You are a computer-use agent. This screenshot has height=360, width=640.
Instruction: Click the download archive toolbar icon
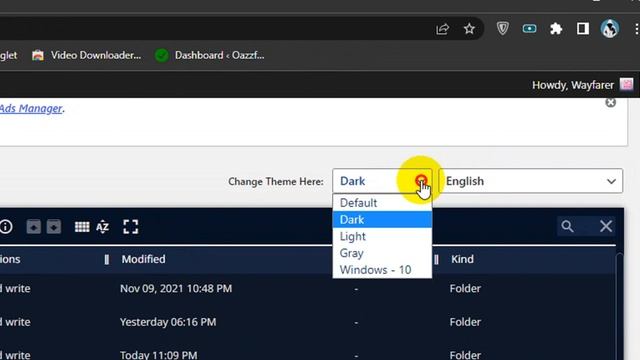[54, 227]
